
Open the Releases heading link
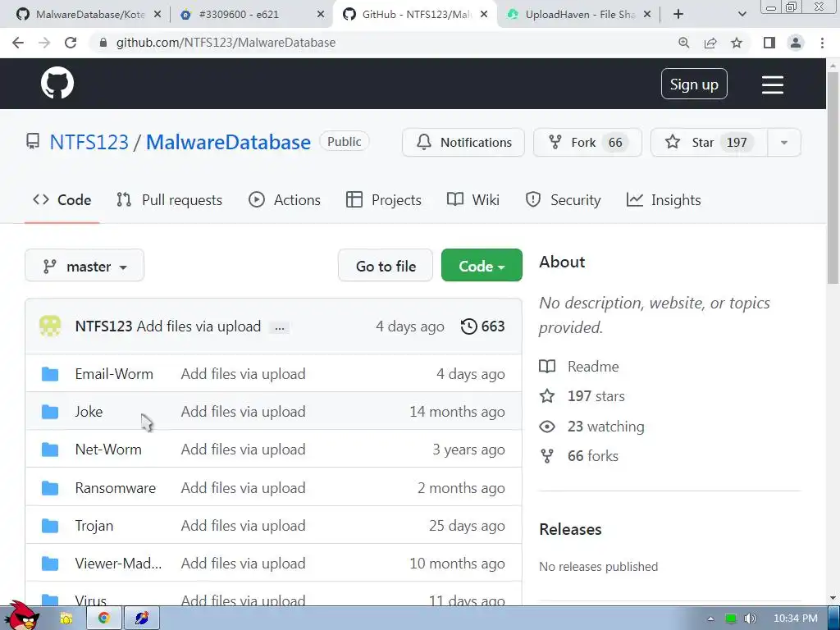coord(570,529)
